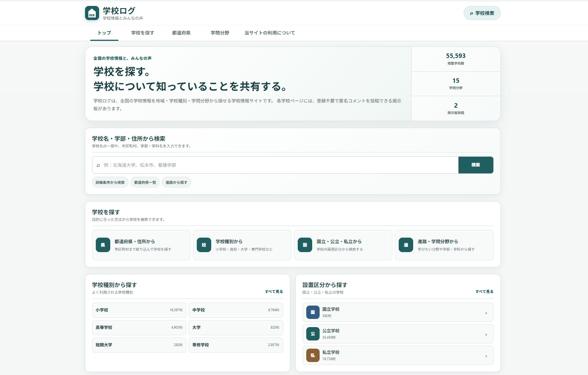The width and height of the screenshot is (588, 375).
Task: Open the 専修学校 category row
Action: tap(236, 345)
